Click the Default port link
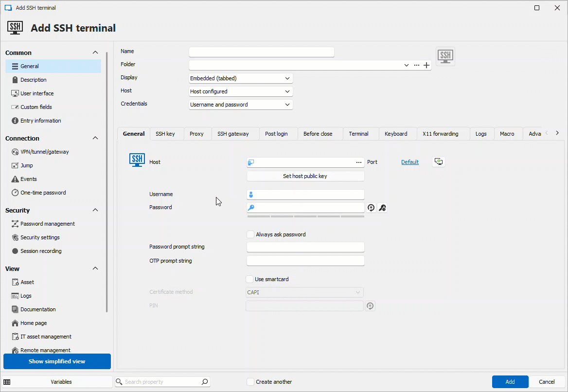This screenshot has width=568, height=392. click(x=409, y=162)
